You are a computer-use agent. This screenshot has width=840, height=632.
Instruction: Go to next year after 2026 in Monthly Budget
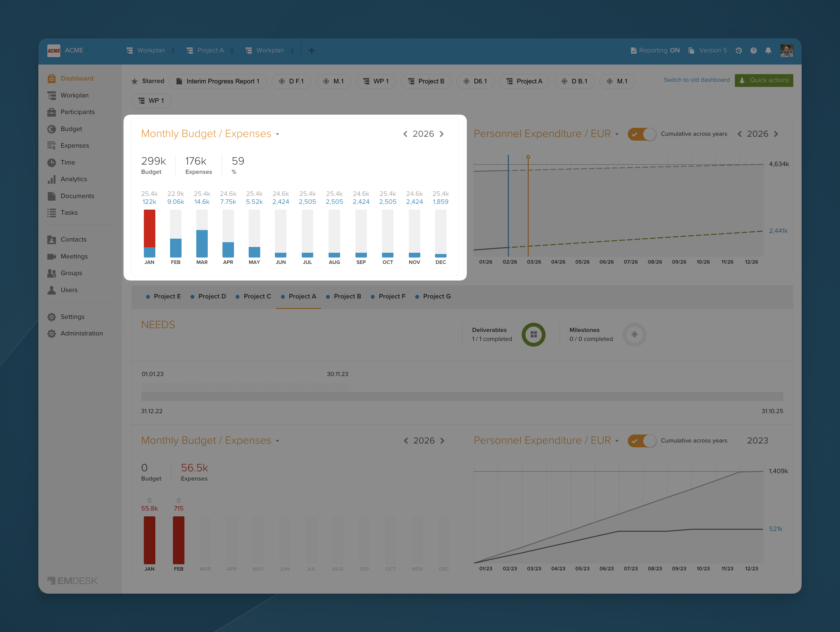[442, 134]
